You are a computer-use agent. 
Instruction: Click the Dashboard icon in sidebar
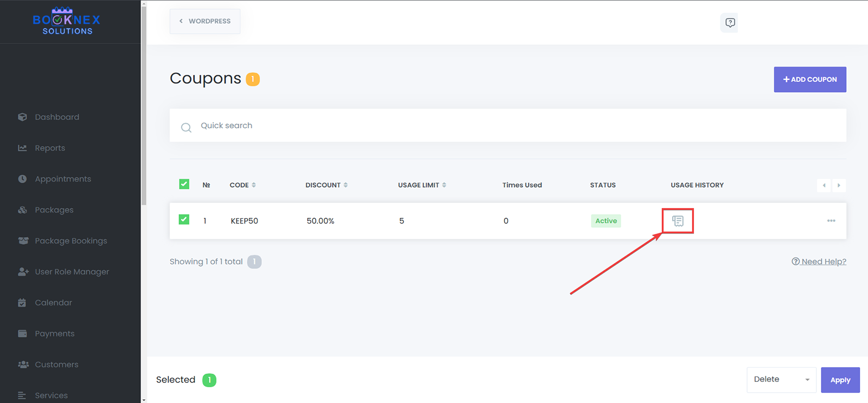tap(22, 117)
